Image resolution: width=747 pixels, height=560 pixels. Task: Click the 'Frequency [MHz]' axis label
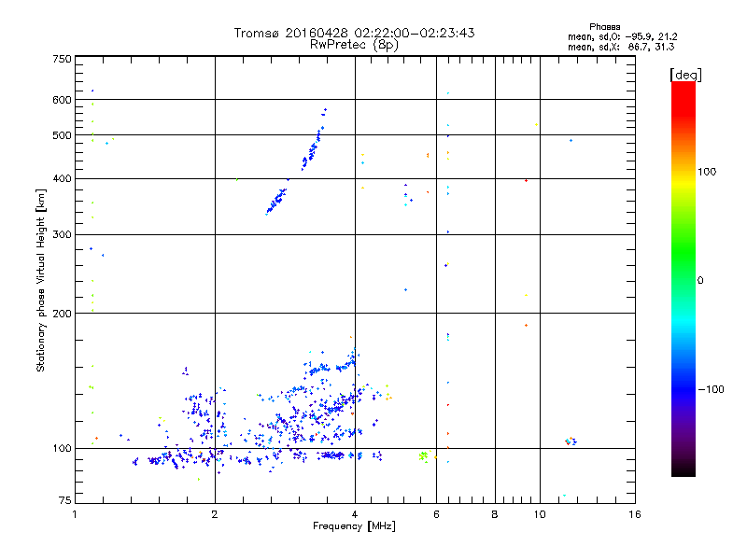tap(354, 526)
